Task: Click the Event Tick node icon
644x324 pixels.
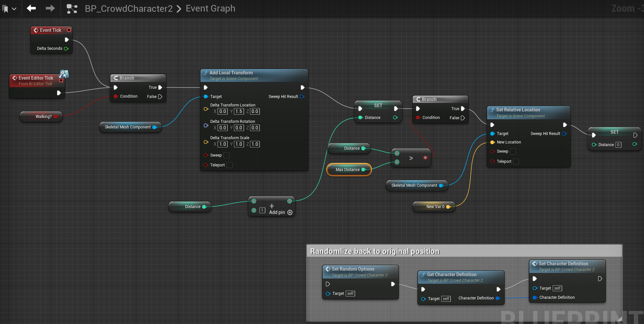Action: [x=36, y=30]
